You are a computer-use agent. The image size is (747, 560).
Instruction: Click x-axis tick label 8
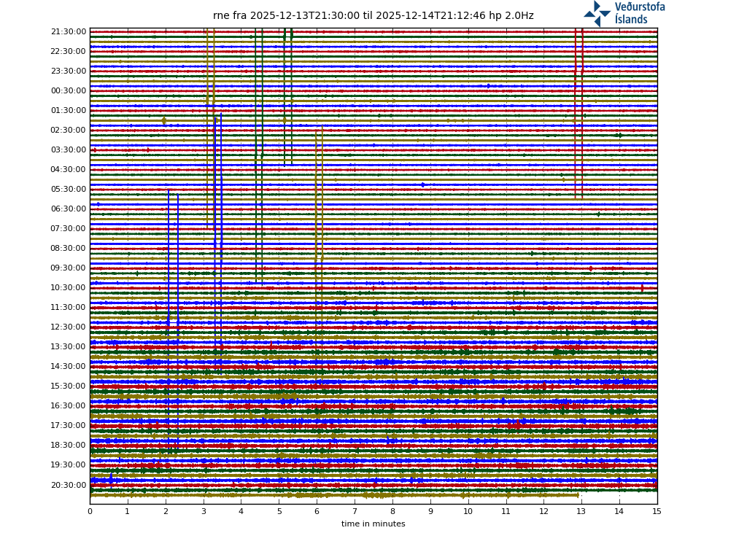coord(392,512)
